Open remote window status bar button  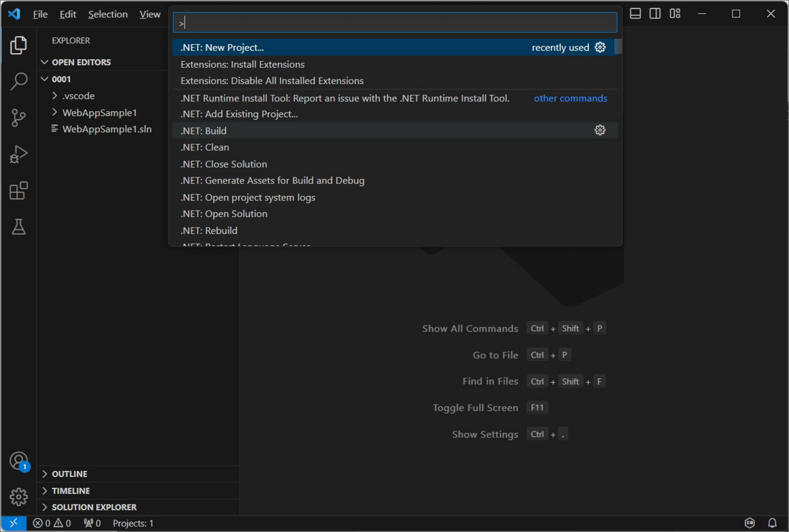[13, 523]
